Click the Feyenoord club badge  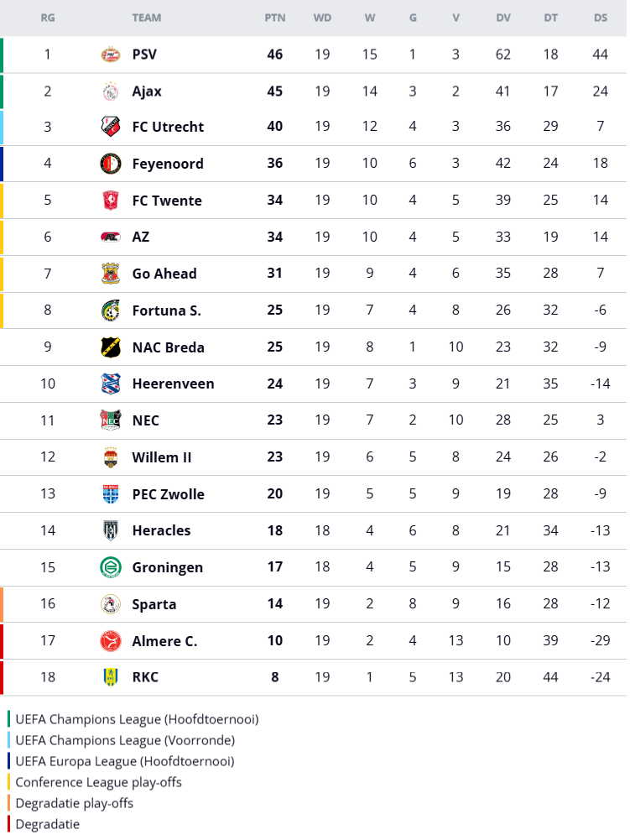click(x=110, y=164)
